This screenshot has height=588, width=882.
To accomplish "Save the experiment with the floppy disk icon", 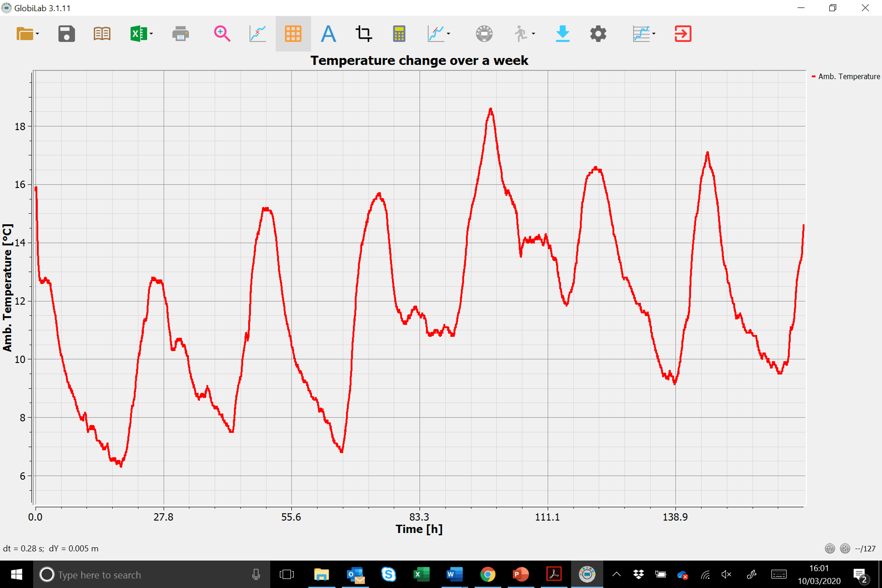I will (x=66, y=34).
